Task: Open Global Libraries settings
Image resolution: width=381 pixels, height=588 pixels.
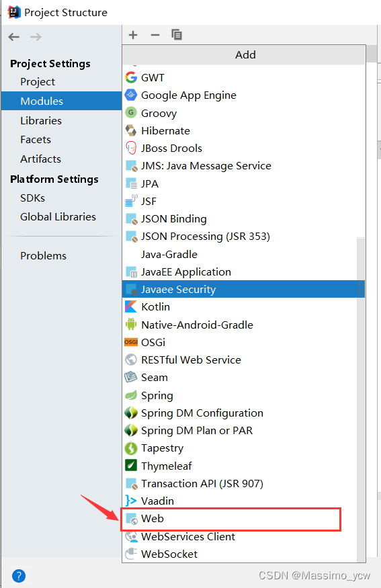Action: tap(58, 217)
